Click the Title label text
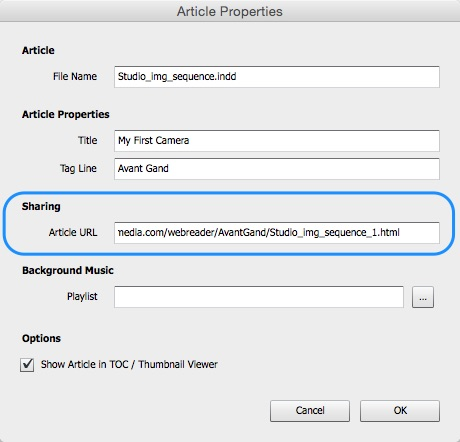This screenshot has height=442, width=460. point(88,140)
